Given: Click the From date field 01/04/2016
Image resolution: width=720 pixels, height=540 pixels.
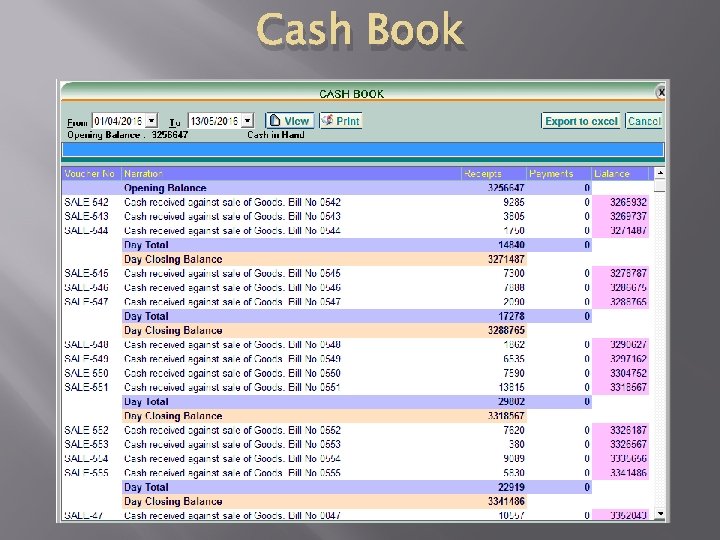Looking at the screenshot, I should tap(118, 121).
